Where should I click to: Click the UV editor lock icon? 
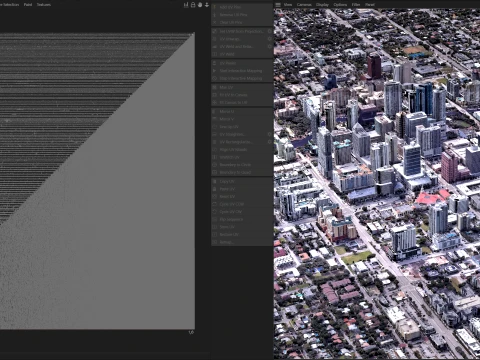193,5
